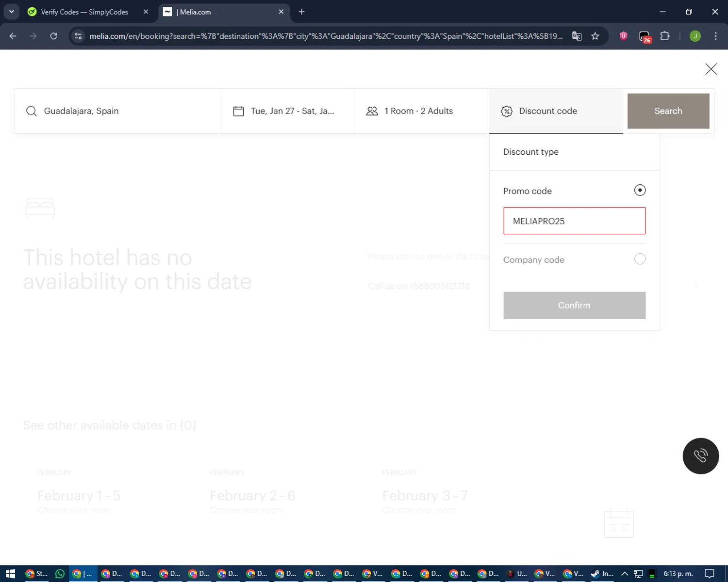Close the Melia.com tab
The height and width of the screenshot is (582, 728).
(x=281, y=12)
